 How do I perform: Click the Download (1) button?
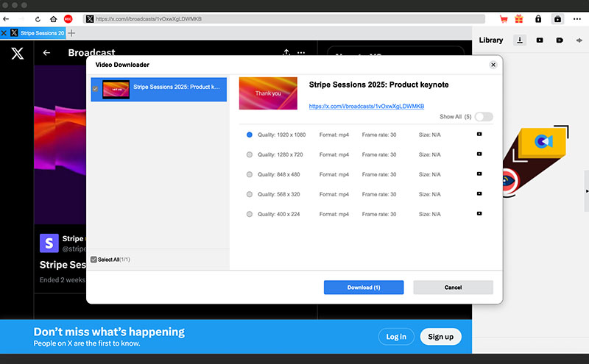[x=364, y=288]
